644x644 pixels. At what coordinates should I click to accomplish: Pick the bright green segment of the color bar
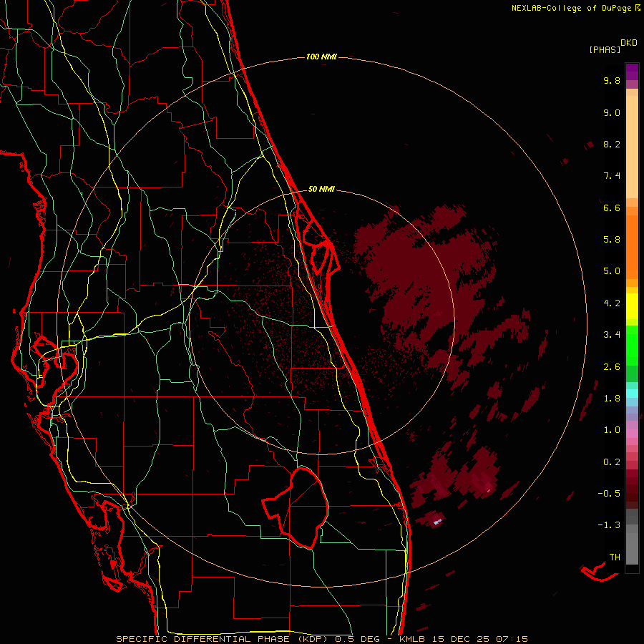click(x=632, y=346)
